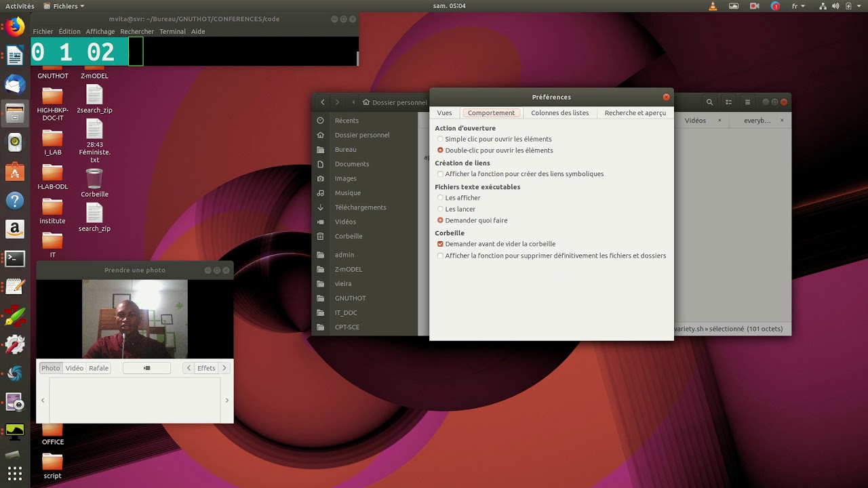
Task: Expand the Fichiers app menu in top bar
Action: click(x=64, y=6)
